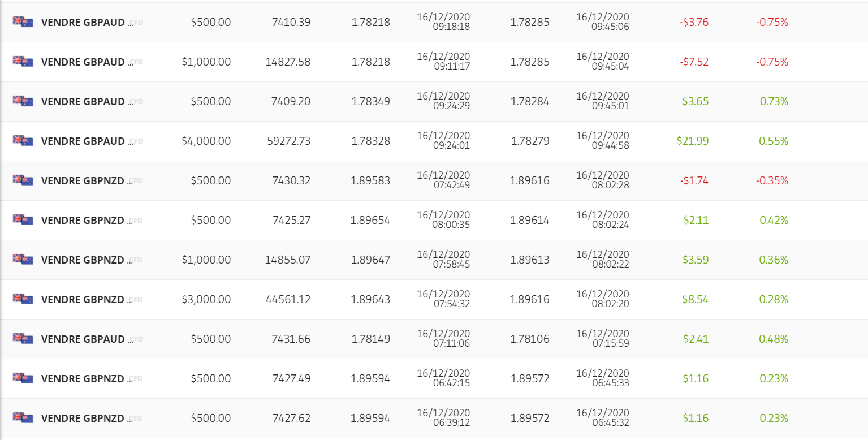Click the 59272.73 units value
Screen dimensions: 868x440
[288, 141]
